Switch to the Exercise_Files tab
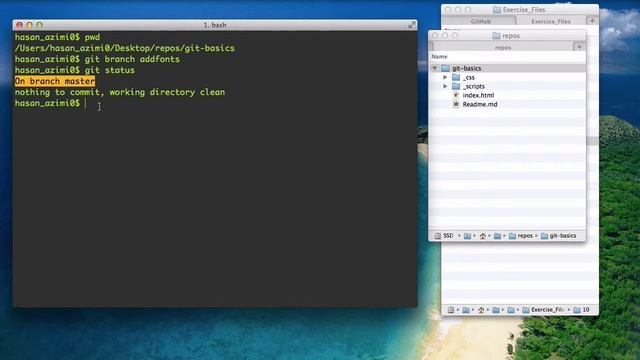This screenshot has height=360, width=640. tap(551, 21)
